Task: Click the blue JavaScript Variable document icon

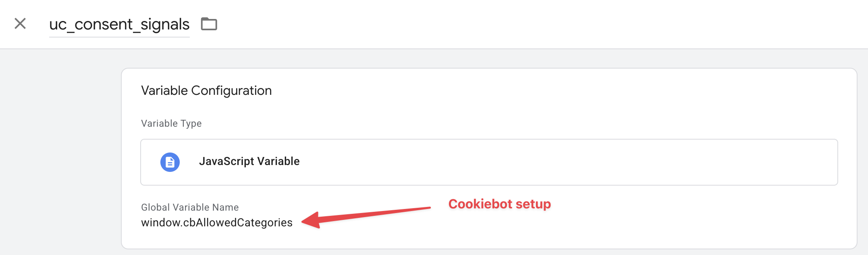Action: point(170,162)
